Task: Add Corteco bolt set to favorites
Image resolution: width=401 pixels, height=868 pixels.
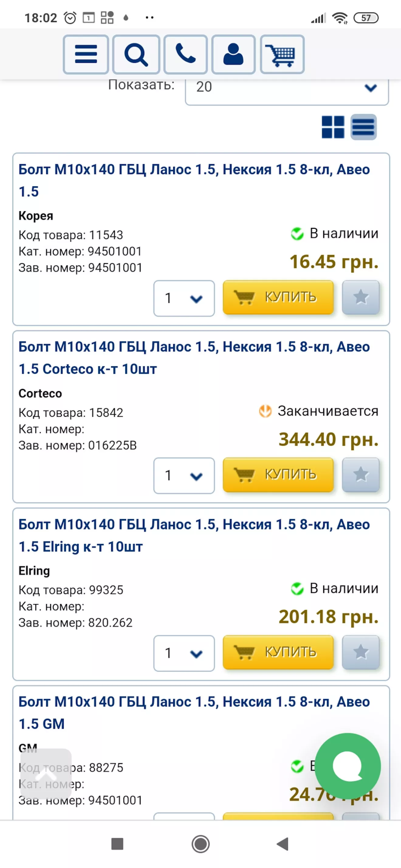Action: pyautogui.click(x=361, y=475)
